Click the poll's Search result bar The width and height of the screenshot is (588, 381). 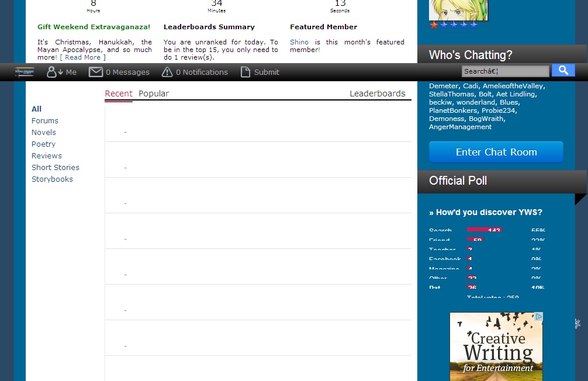(484, 230)
